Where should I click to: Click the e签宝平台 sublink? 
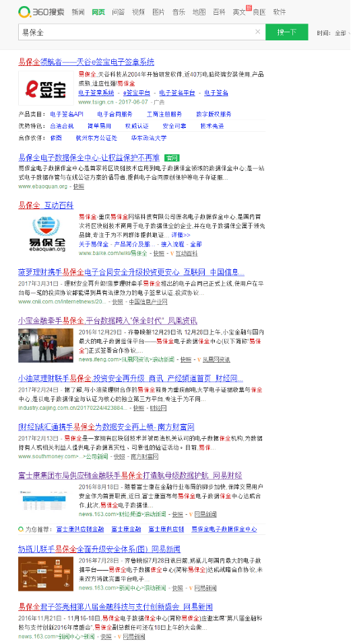137,93
